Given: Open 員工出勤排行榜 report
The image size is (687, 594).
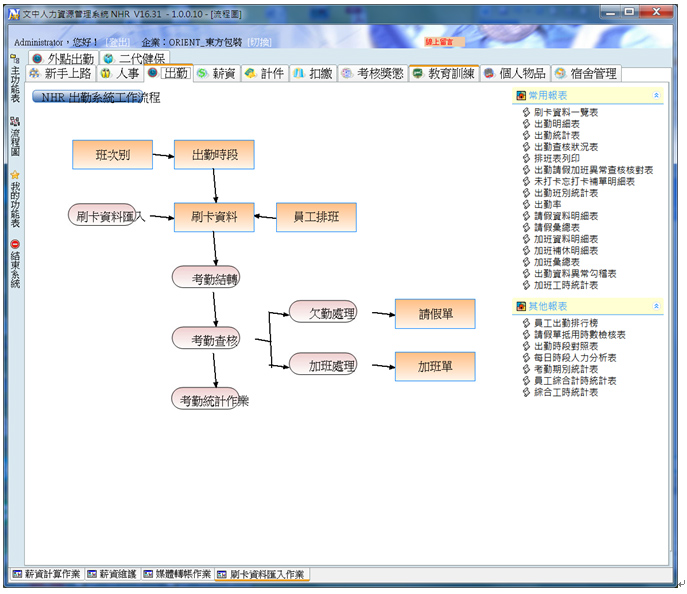Looking at the screenshot, I should (x=565, y=324).
